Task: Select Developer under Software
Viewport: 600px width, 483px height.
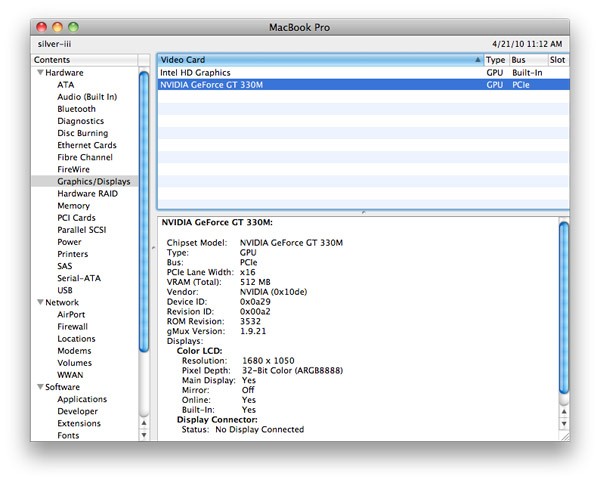Action: click(x=77, y=411)
